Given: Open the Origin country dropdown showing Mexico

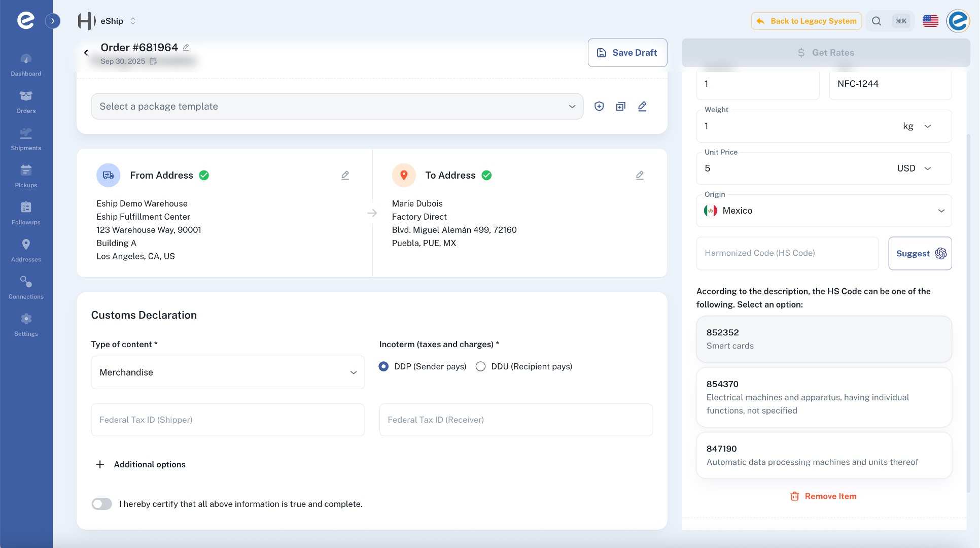Looking at the screenshot, I should coord(824,211).
